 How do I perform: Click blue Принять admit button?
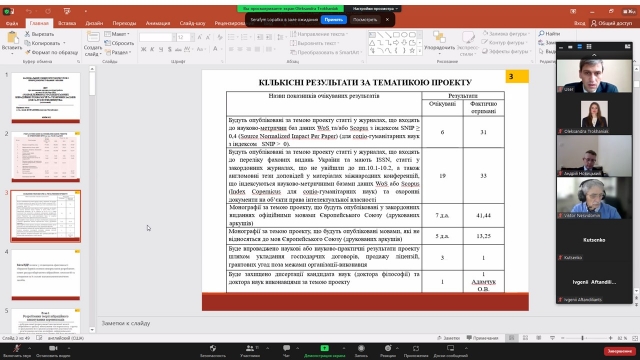[334, 20]
